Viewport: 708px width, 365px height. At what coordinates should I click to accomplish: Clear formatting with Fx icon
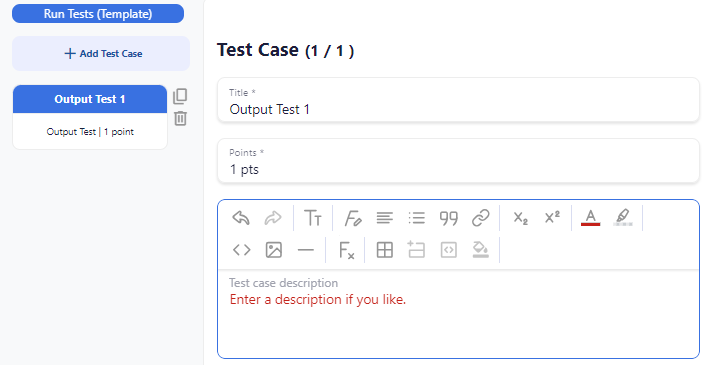pos(346,250)
